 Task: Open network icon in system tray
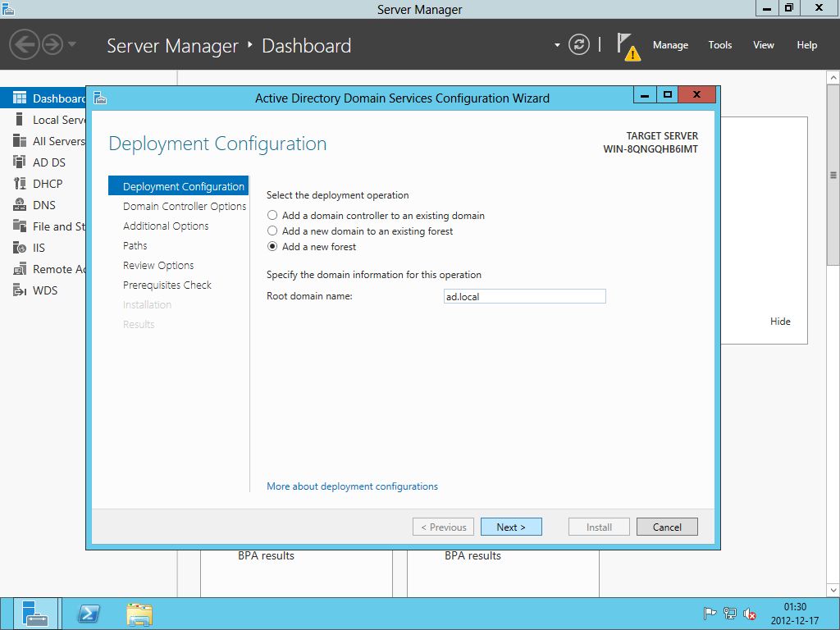729,614
